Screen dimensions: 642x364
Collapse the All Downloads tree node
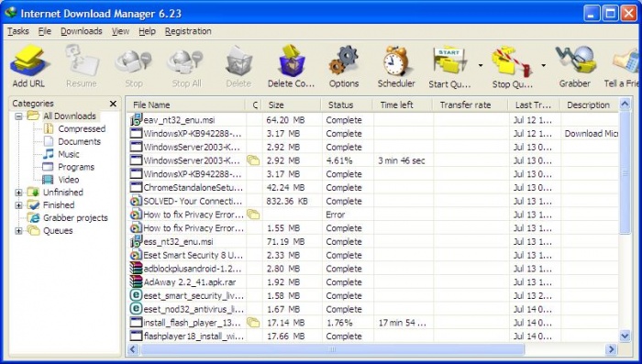tap(18, 116)
